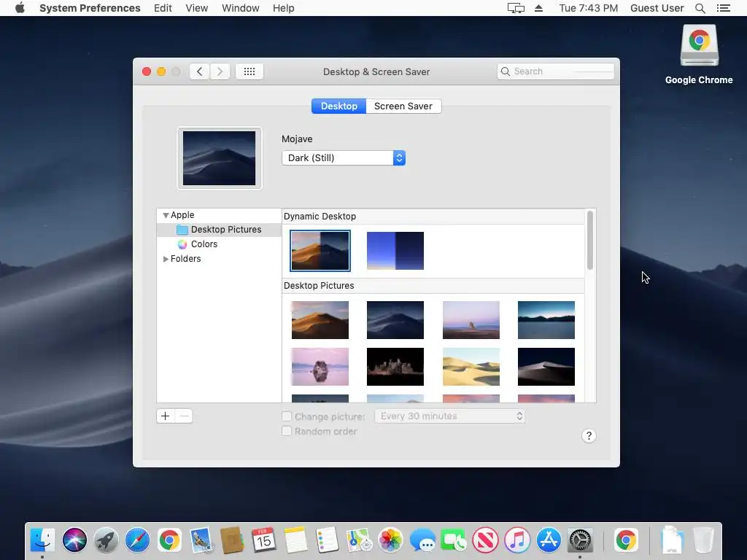Open Trash in the Dock
The width and height of the screenshot is (747, 560).
(x=703, y=540)
